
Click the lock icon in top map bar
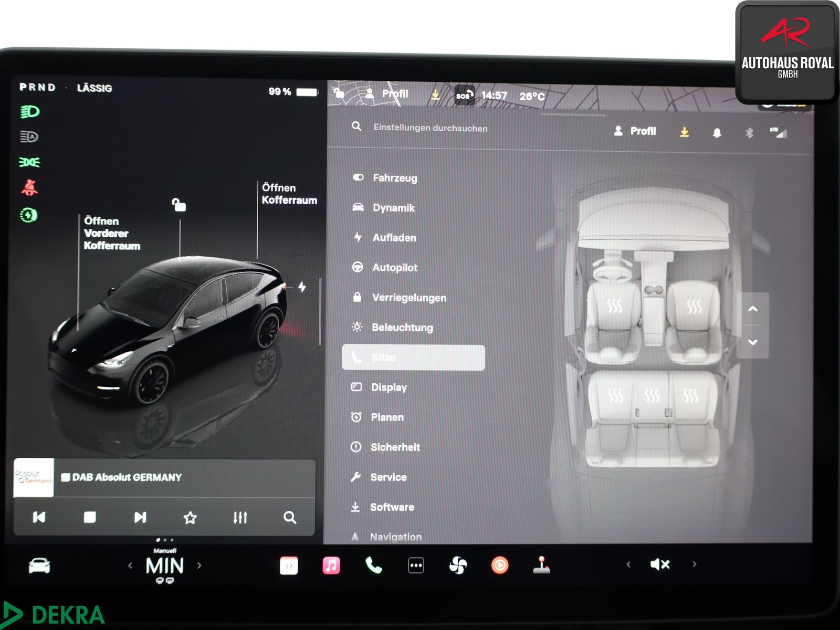click(x=339, y=93)
